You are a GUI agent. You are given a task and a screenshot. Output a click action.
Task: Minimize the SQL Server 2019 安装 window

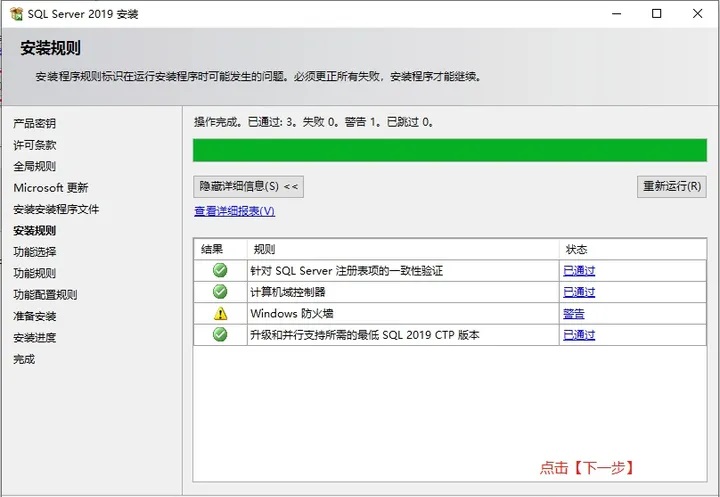pyautogui.click(x=617, y=14)
